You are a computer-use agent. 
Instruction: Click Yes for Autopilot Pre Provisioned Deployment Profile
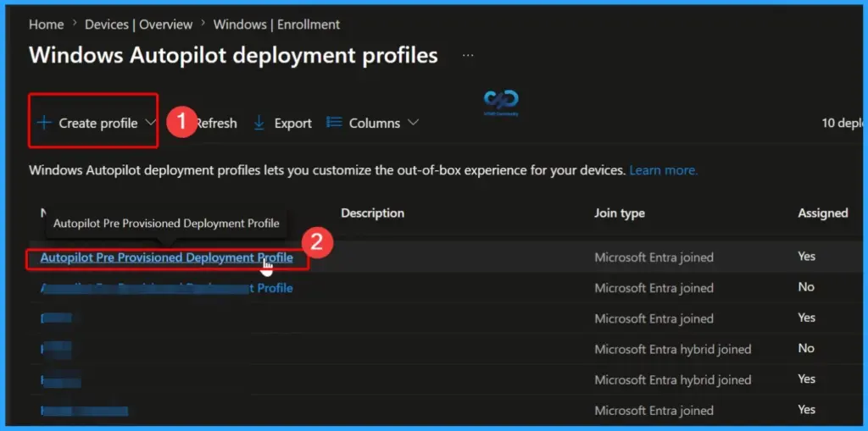[806, 257]
